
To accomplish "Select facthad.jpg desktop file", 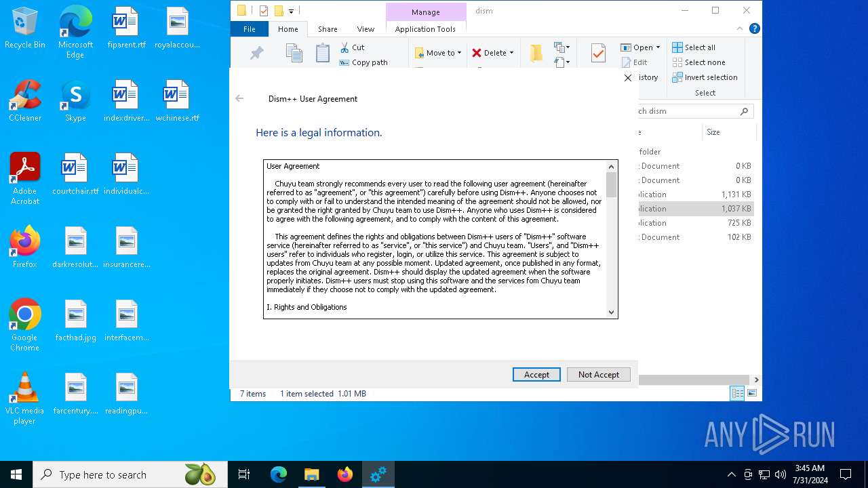I will 75,321.
